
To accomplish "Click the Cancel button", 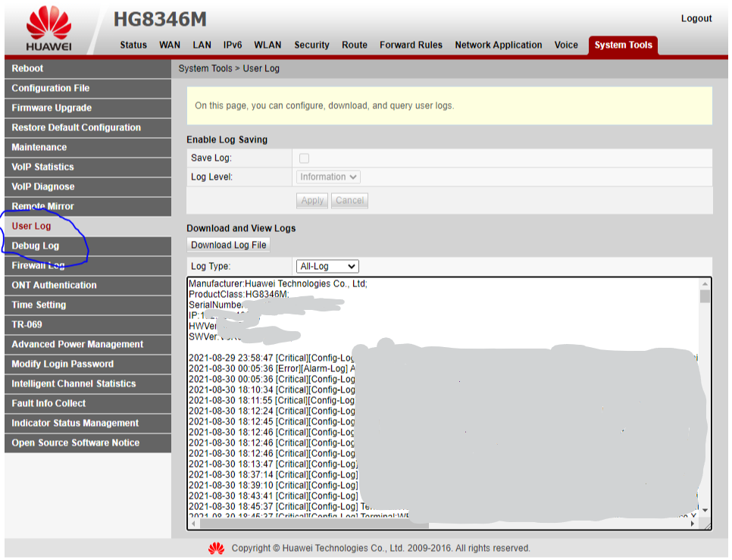I will [349, 201].
